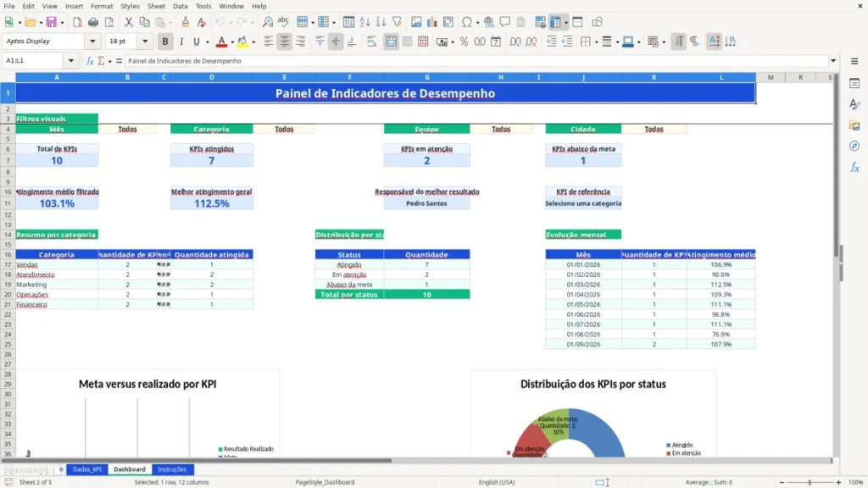
Task: Open the Borders dropdown arrow
Action: 596,42
